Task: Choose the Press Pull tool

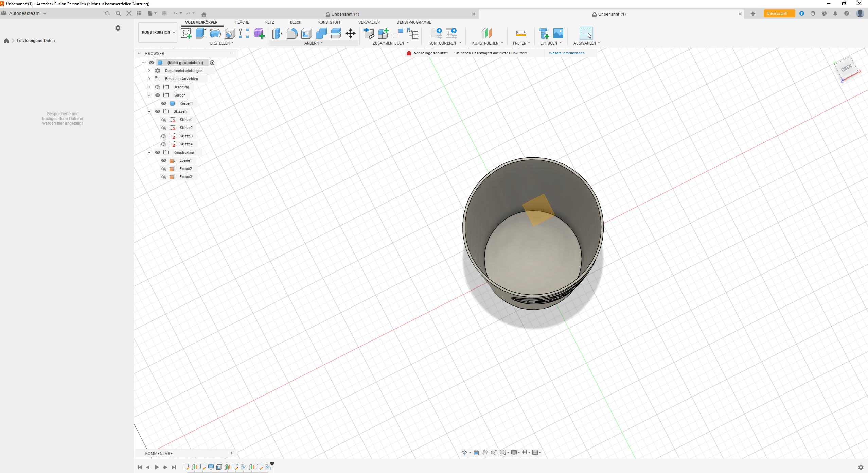Action: click(278, 33)
